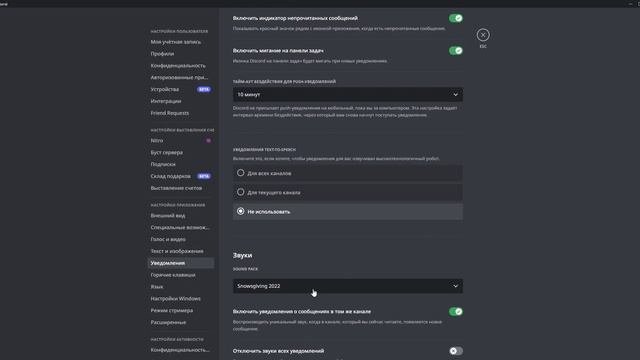Close settings with the Esc circle icon
Screen dimensions: 640x360
(483, 35)
